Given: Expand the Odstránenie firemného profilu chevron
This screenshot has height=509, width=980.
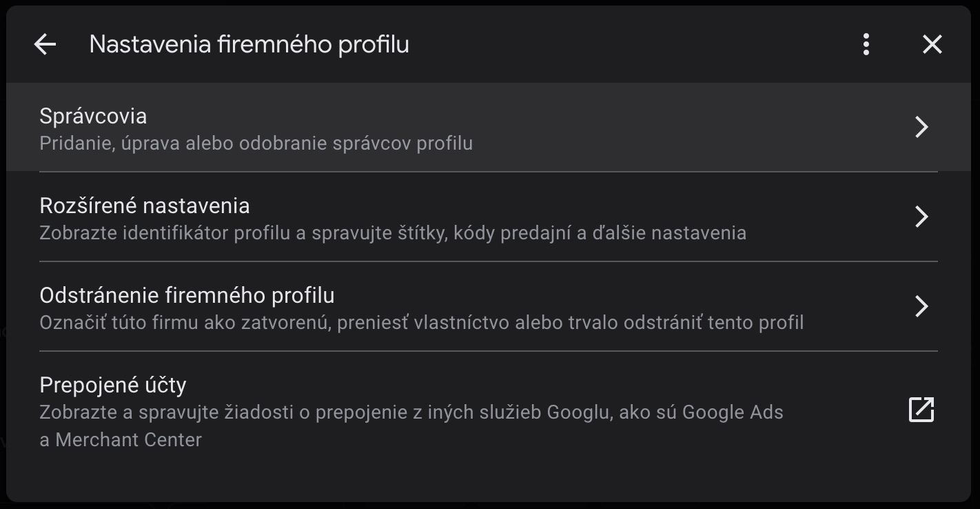Looking at the screenshot, I should click(921, 306).
